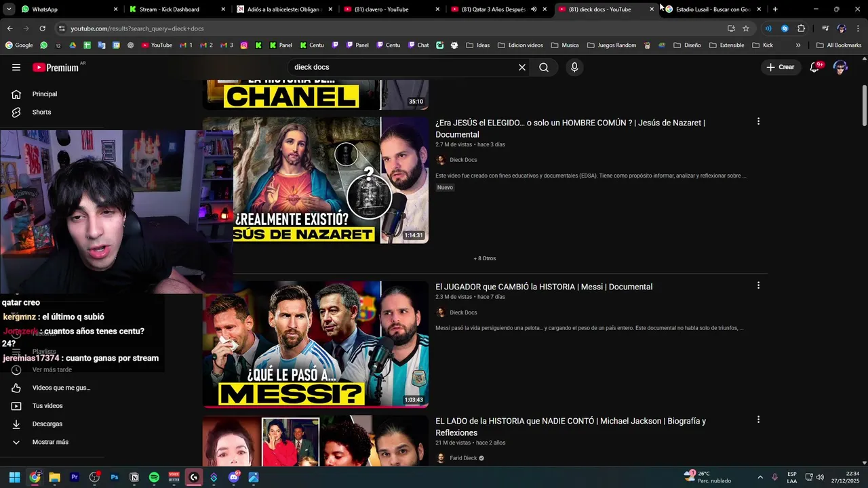
Task: Open Tus videos in the sidebar
Action: tap(47, 406)
